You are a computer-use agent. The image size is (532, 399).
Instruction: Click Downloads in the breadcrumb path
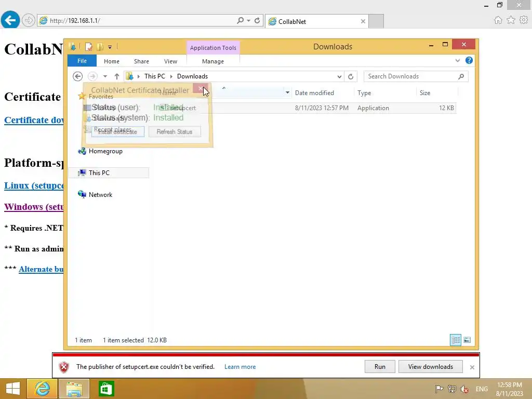(192, 76)
